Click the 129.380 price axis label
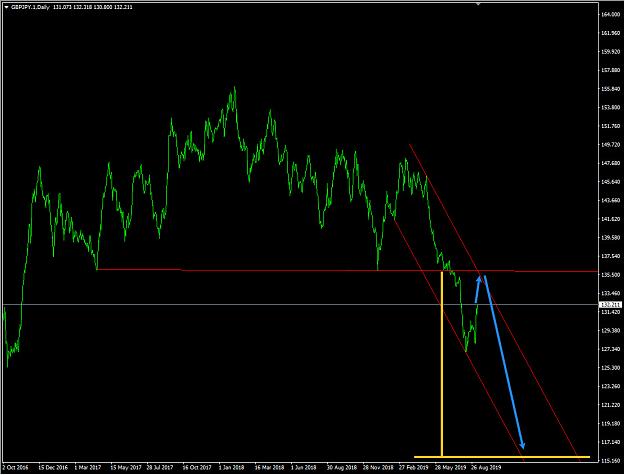 [610, 330]
